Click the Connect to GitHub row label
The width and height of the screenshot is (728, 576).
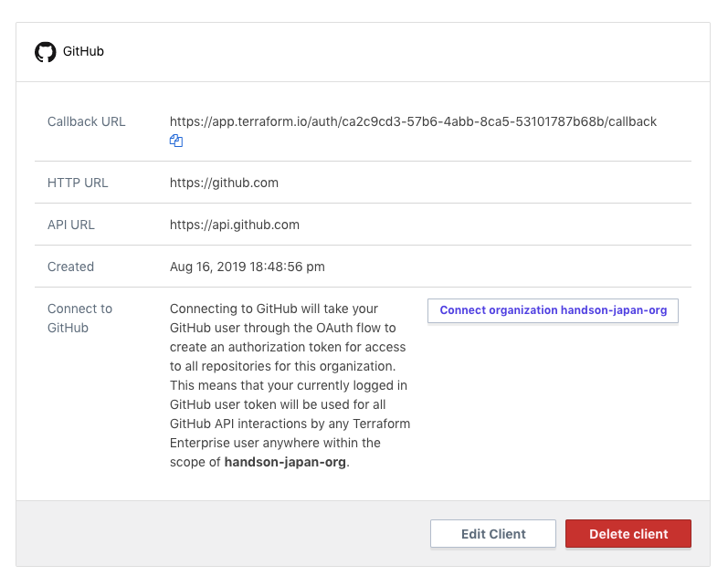coord(79,318)
